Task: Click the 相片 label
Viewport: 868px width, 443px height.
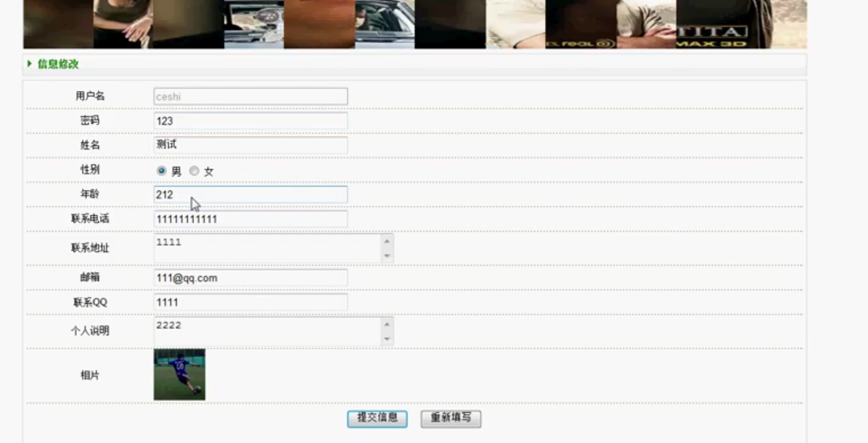Action: coord(90,375)
